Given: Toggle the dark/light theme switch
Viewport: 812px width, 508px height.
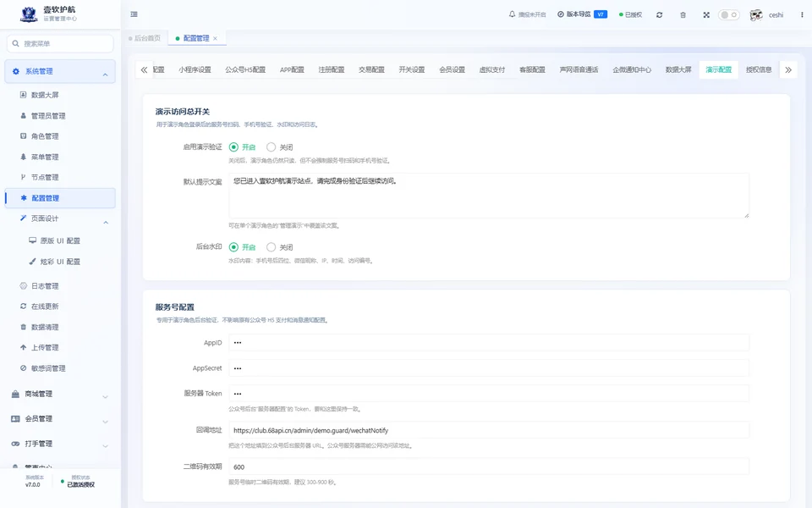Looking at the screenshot, I should [x=728, y=15].
